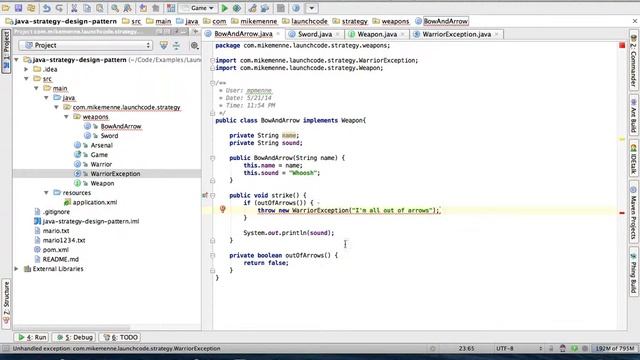640x360 pixels.
Task: Click the Cut scissors icon
Action: [74, 8]
